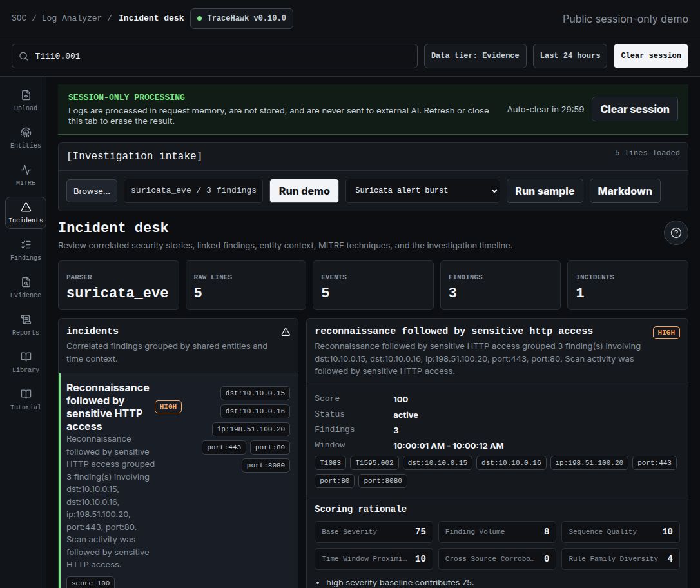Click the Auto-clear in 29:59 timer
This screenshot has height=588, width=700.
coord(545,110)
